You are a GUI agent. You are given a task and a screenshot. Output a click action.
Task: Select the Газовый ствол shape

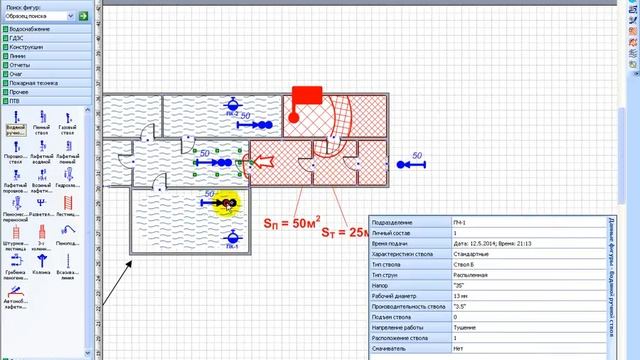(x=67, y=123)
